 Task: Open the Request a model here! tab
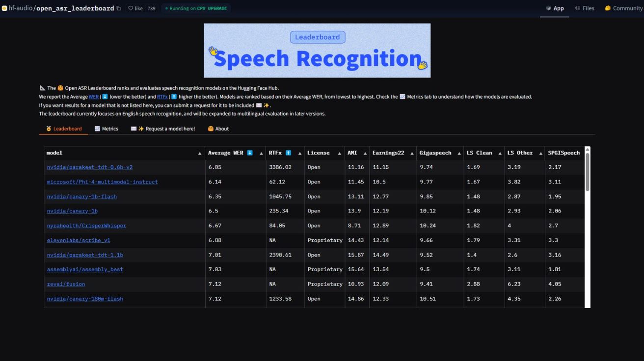tap(162, 129)
